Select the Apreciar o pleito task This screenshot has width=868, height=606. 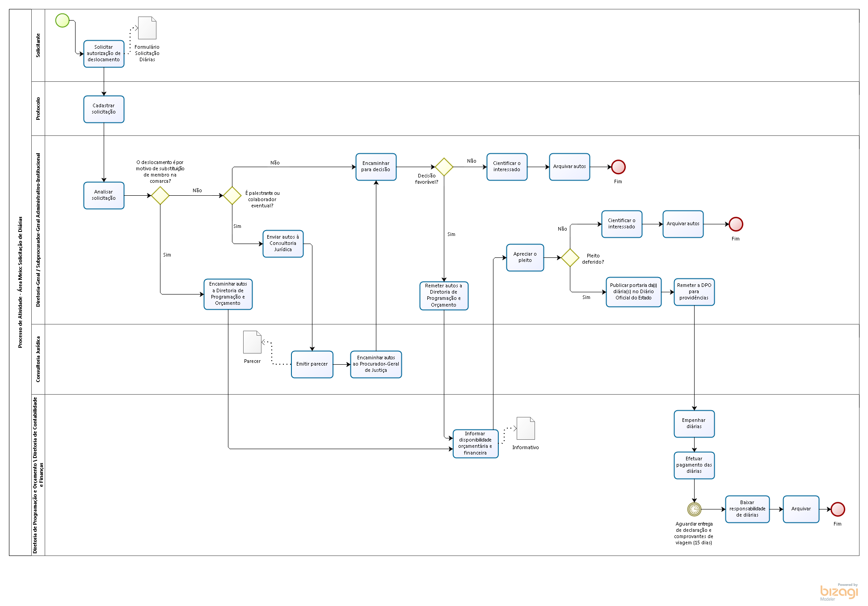click(x=525, y=257)
